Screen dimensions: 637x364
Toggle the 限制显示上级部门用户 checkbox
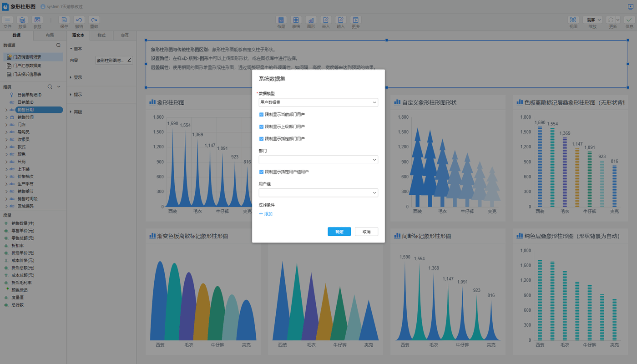[x=261, y=127]
